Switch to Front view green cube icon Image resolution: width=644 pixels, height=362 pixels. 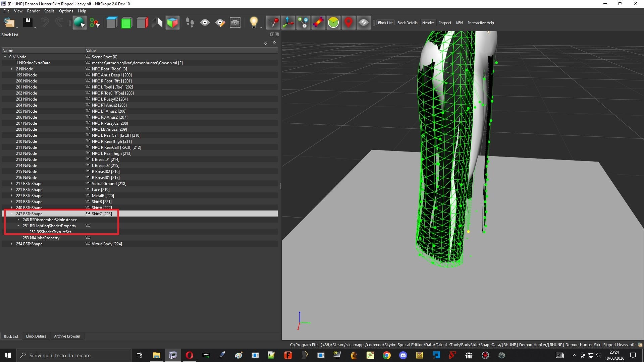click(127, 23)
